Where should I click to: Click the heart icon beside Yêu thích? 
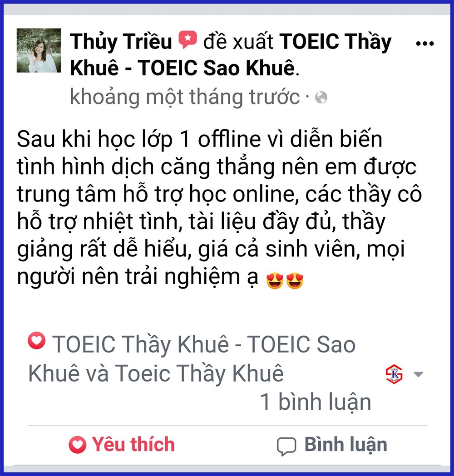(78, 445)
